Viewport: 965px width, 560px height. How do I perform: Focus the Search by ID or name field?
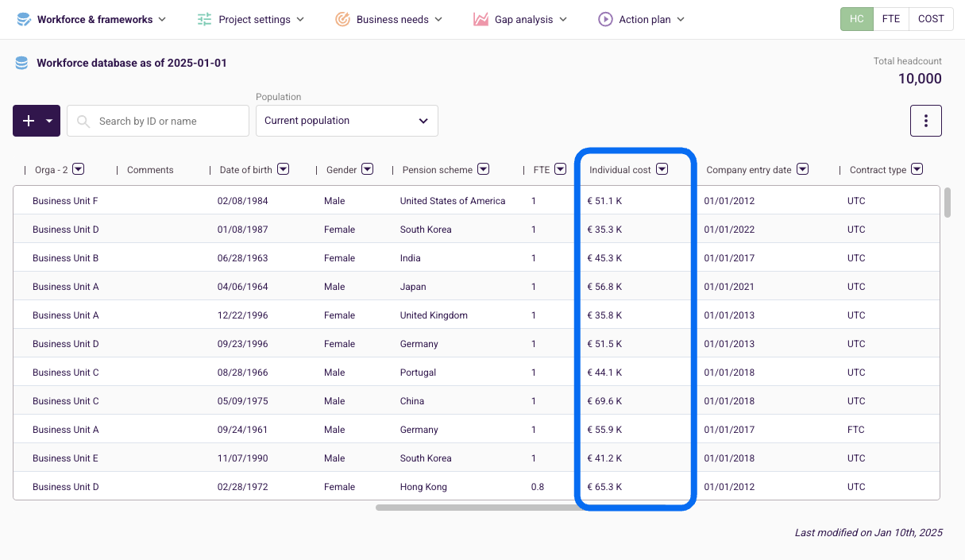pos(167,122)
